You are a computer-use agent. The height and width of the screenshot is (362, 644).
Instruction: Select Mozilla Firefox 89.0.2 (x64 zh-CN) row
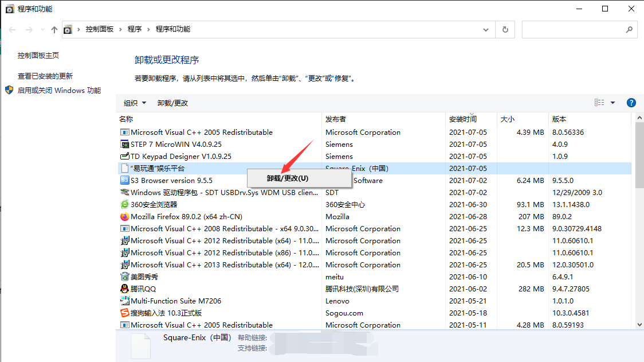click(374, 216)
